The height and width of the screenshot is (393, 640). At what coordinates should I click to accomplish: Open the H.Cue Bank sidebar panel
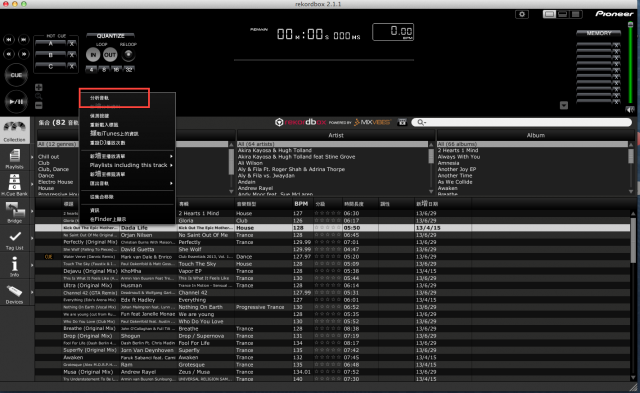pos(15,184)
